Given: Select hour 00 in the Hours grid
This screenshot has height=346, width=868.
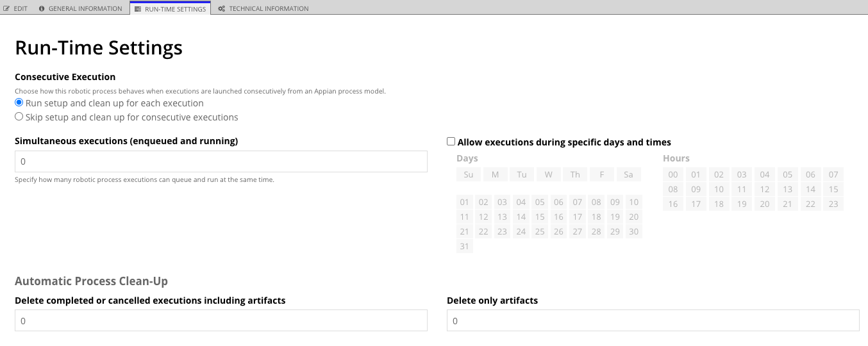Looking at the screenshot, I should point(672,174).
